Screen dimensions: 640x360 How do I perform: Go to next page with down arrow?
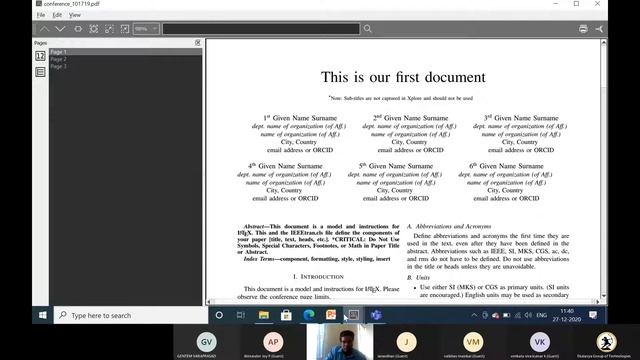60,29
